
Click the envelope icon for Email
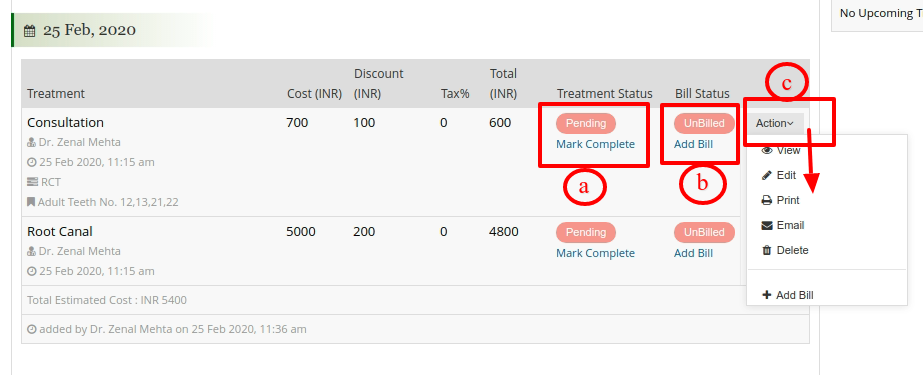(766, 225)
